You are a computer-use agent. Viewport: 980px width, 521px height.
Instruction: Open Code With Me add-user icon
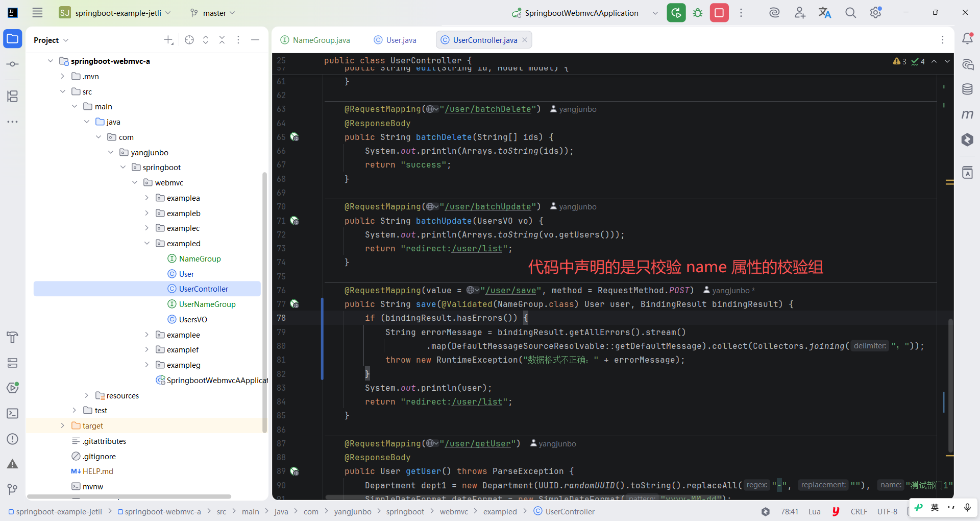coord(800,13)
